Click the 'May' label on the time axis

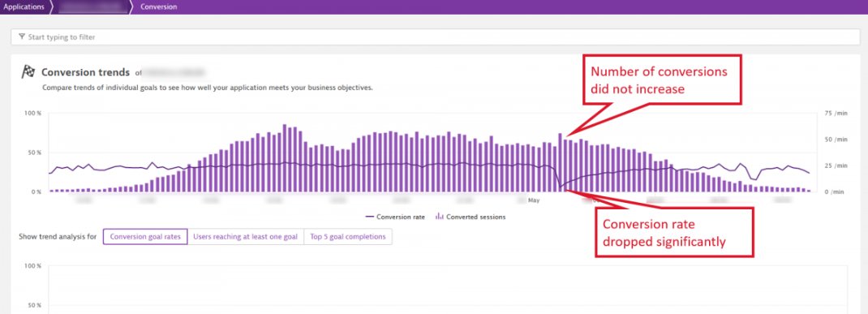[x=534, y=200]
